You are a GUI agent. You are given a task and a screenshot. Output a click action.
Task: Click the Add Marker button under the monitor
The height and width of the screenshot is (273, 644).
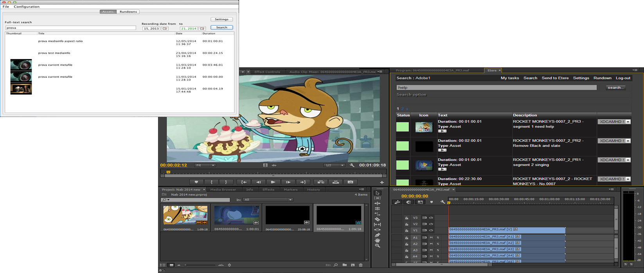[196, 182]
